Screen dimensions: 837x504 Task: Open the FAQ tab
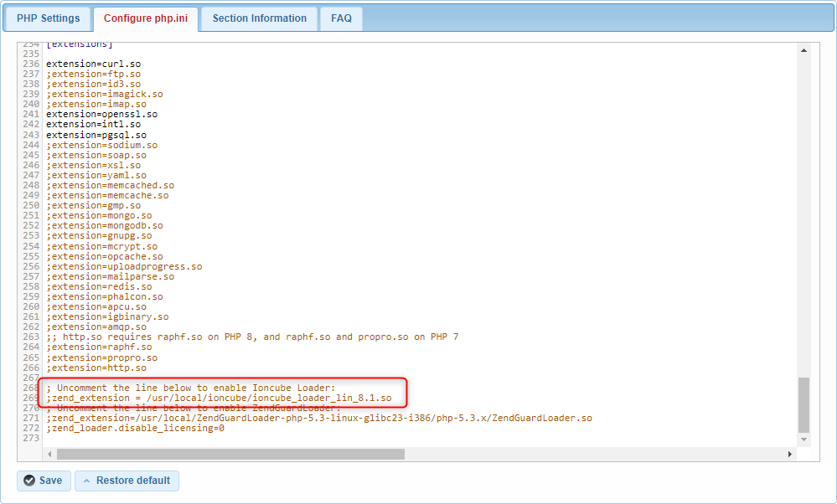pyautogui.click(x=340, y=18)
